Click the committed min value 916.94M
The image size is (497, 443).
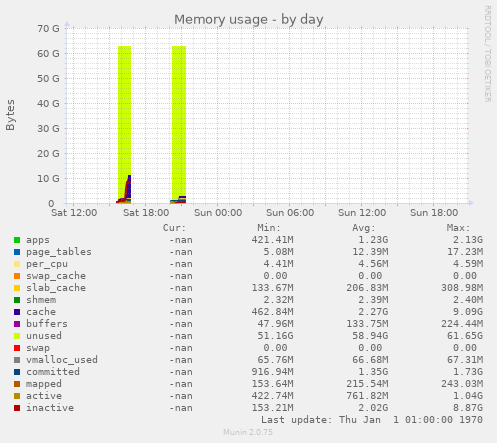click(272, 372)
